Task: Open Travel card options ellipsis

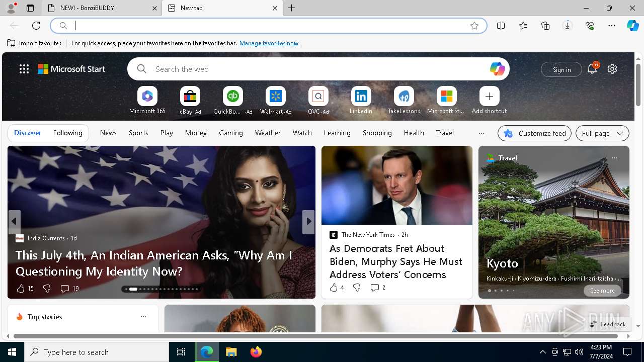Action: click(614, 158)
